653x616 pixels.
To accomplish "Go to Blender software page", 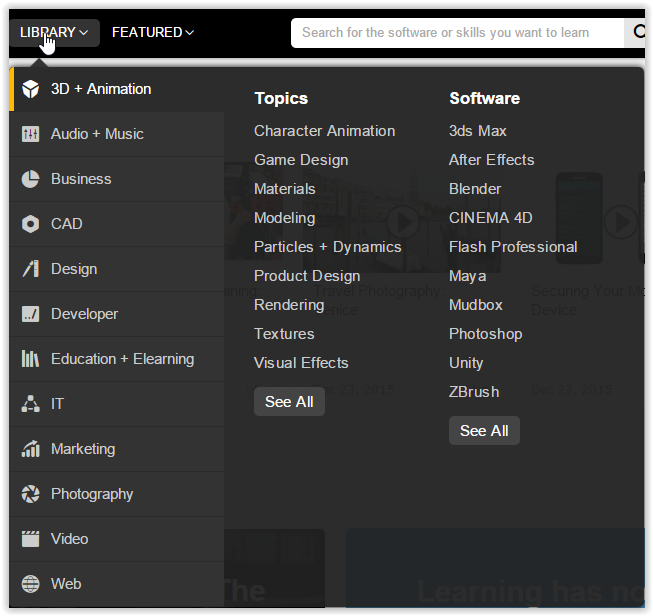I will [475, 189].
